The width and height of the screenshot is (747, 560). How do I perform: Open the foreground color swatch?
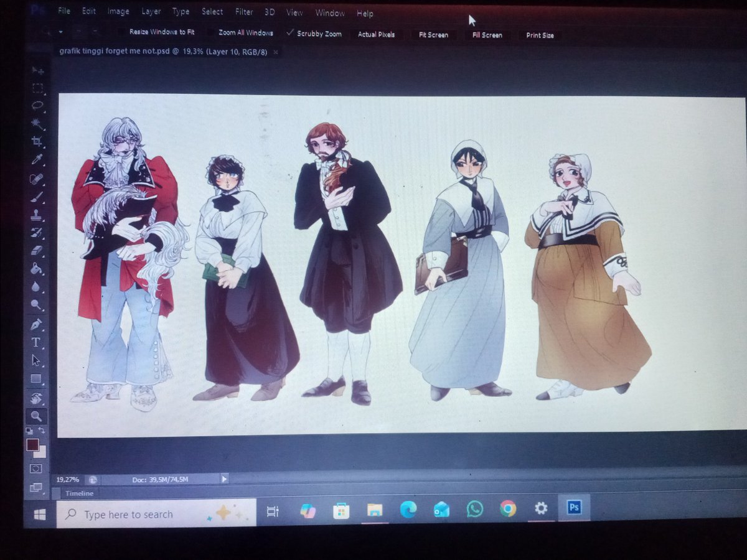tap(32, 444)
